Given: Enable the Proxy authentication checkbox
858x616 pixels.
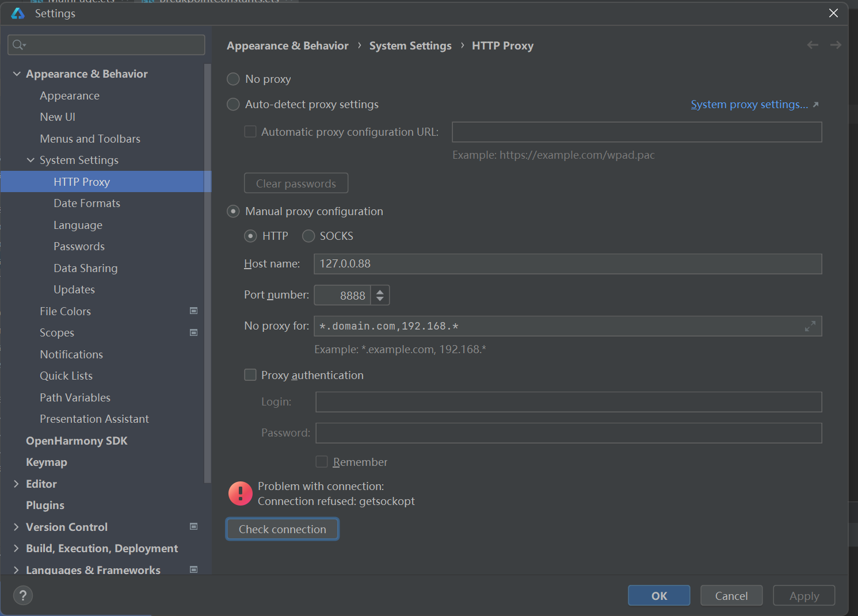Looking at the screenshot, I should (x=250, y=375).
